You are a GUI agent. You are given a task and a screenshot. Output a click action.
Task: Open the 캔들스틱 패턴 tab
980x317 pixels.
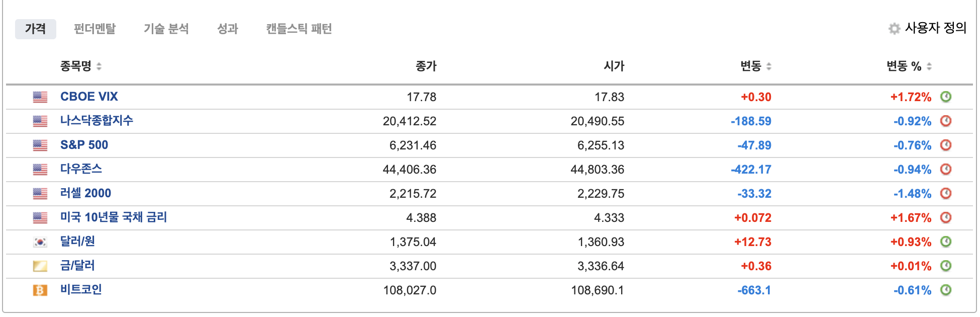click(300, 29)
